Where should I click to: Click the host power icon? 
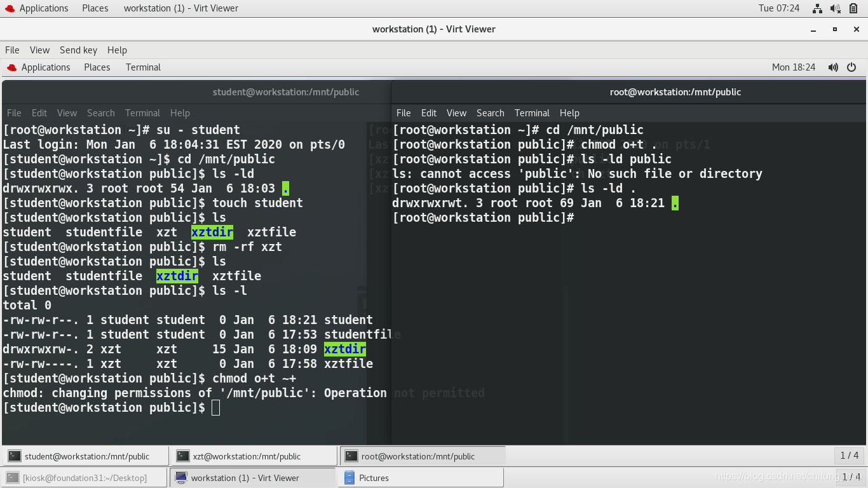853,8
